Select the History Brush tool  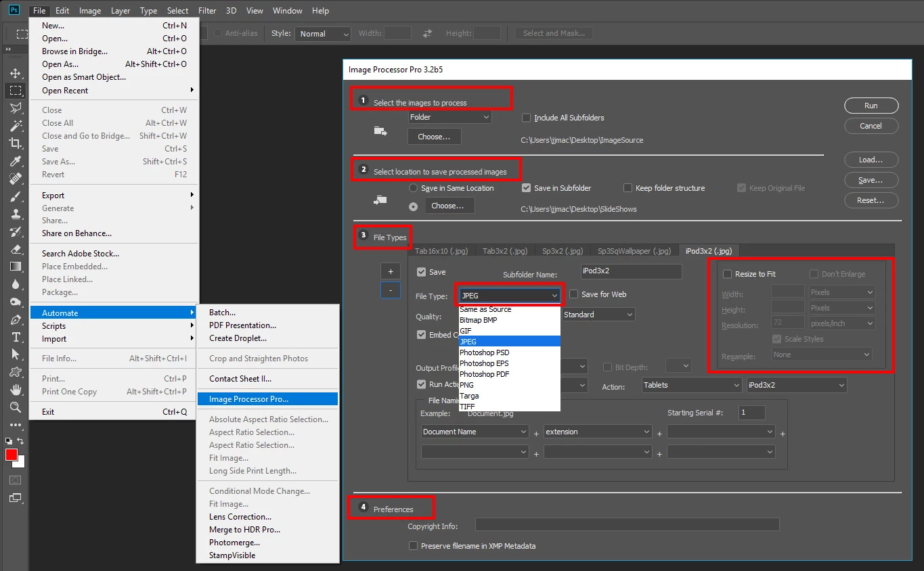15,231
